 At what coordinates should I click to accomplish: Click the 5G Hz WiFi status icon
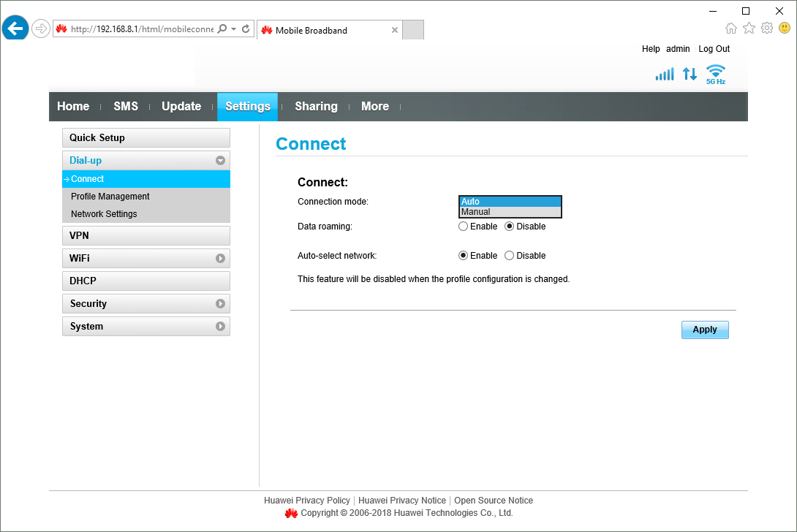(x=715, y=74)
